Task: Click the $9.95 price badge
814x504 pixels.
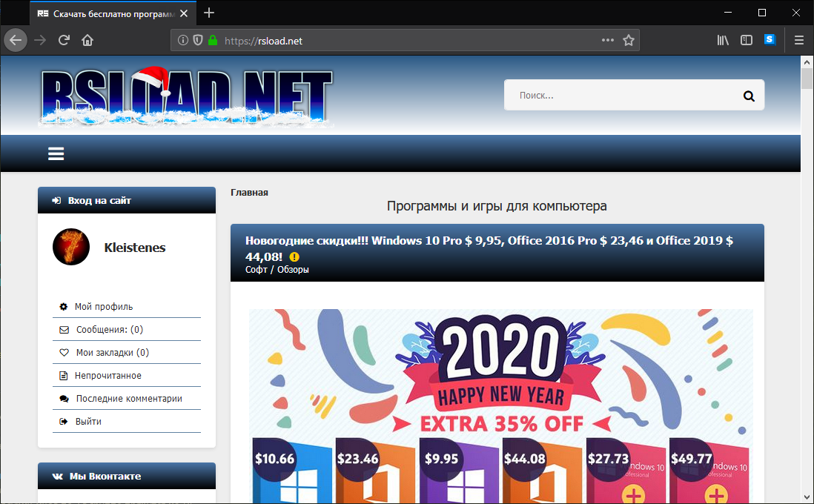Action: point(441,459)
